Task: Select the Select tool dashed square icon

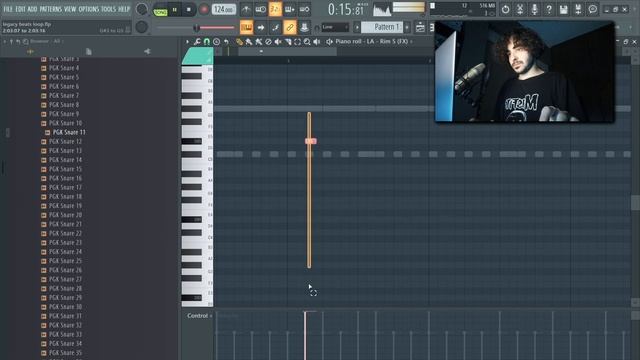Action: [x=298, y=42]
